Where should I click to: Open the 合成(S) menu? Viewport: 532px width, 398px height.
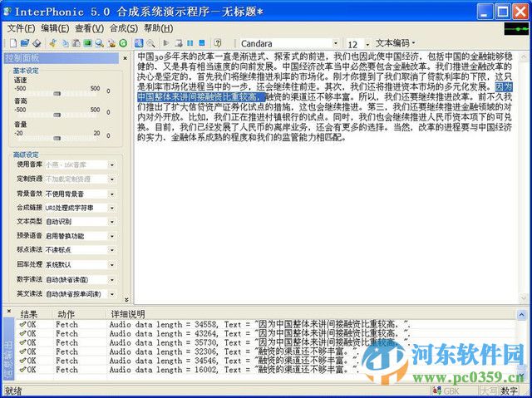(124, 28)
